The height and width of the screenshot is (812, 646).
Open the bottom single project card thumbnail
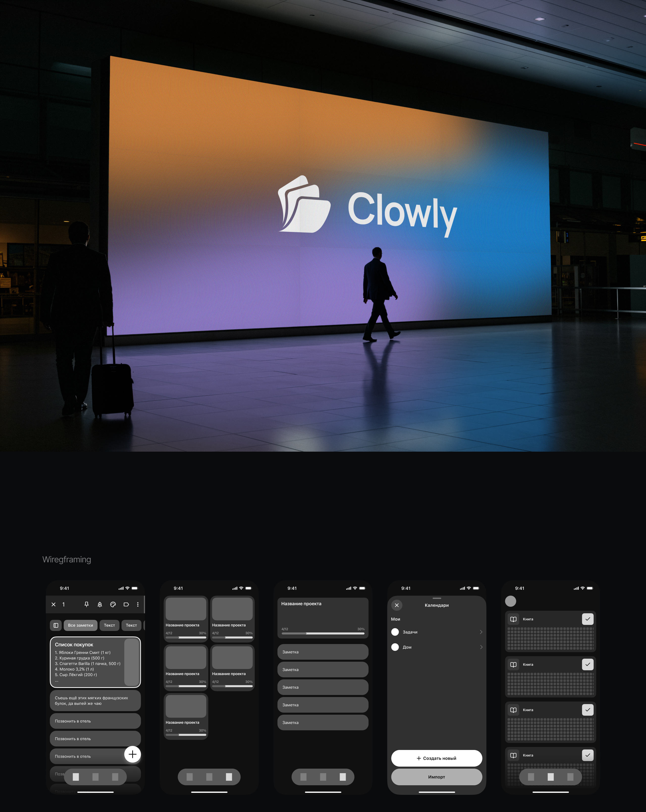tap(186, 706)
